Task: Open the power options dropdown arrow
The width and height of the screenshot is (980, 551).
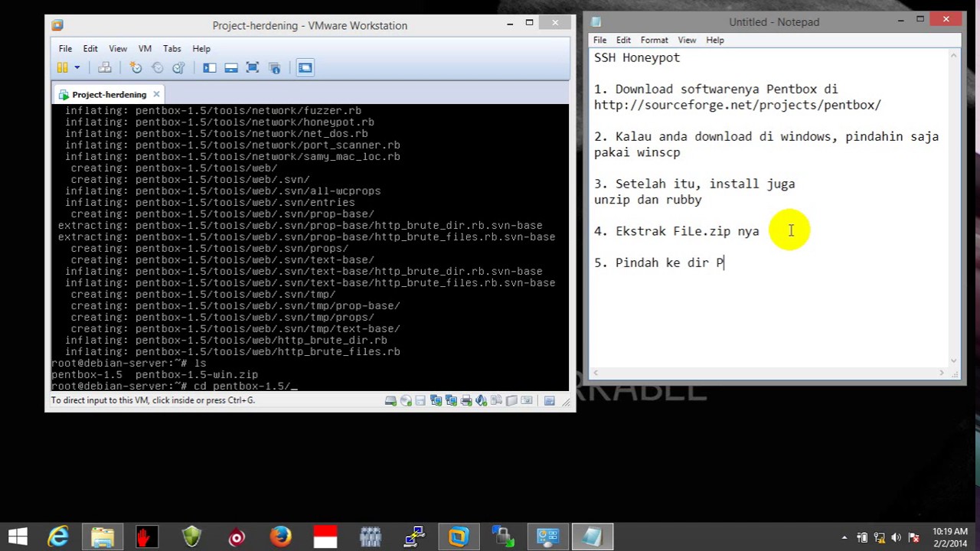Action: pos(77,68)
